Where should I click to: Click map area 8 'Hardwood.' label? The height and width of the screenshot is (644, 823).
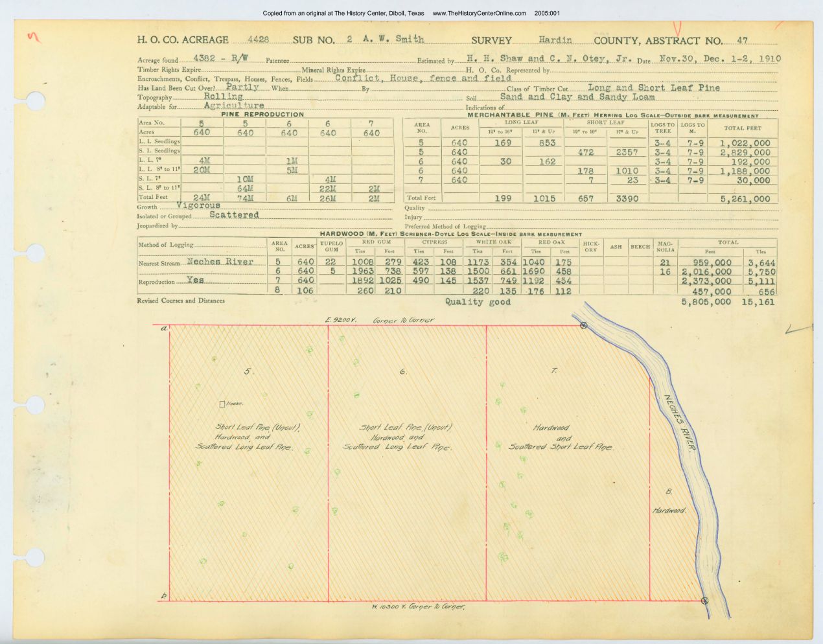point(669,511)
